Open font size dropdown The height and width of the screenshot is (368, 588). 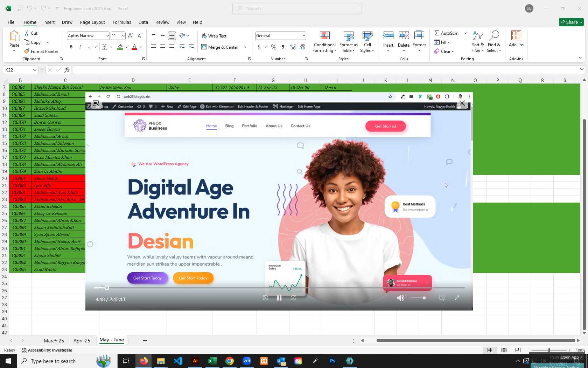(123, 36)
